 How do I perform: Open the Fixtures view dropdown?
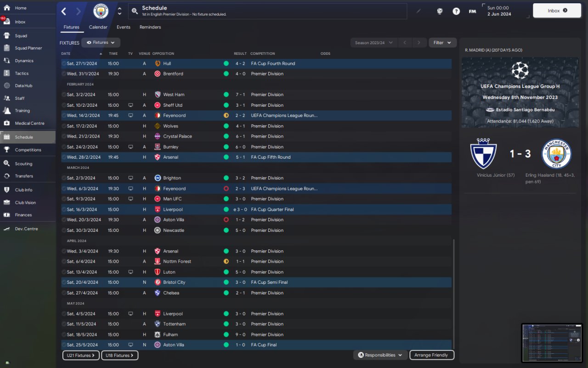pyautogui.click(x=101, y=42)
